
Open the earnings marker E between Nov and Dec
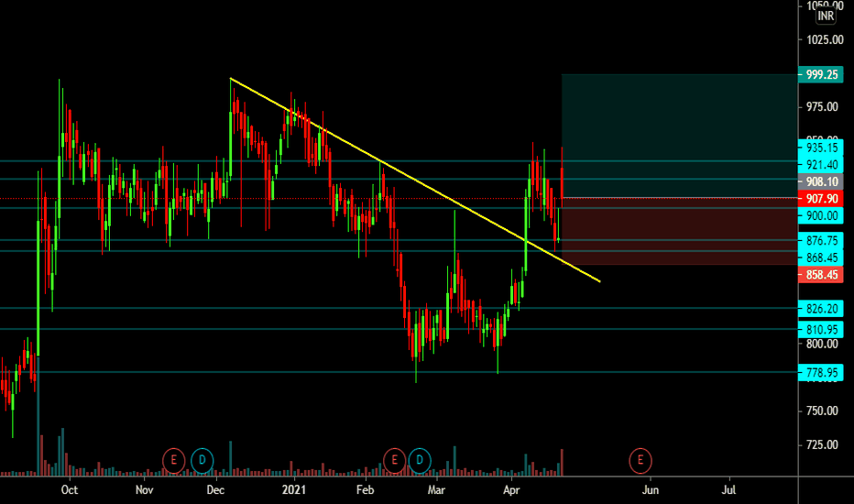pos(174,460)
